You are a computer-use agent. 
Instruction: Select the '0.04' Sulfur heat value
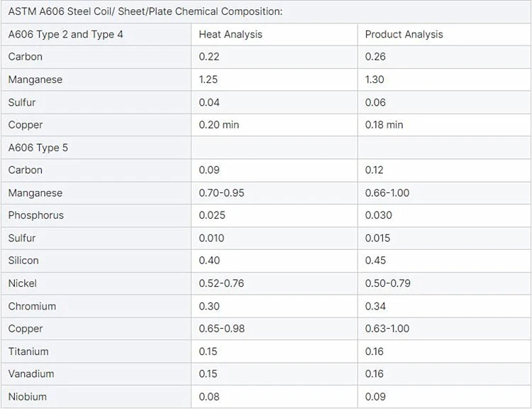pyautogui.click(x=209, y=102)
